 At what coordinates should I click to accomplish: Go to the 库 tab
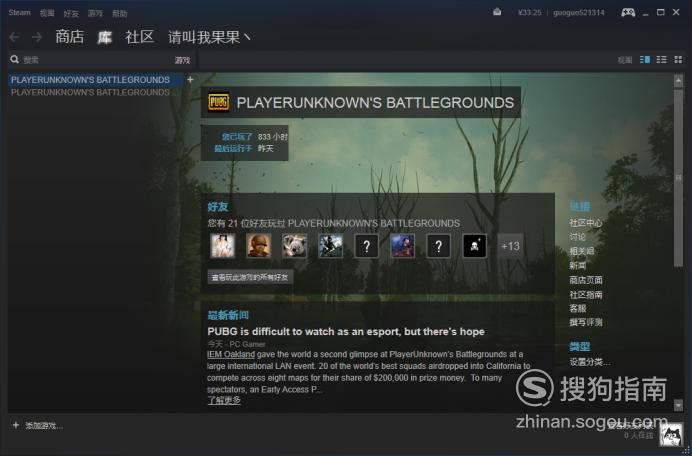click(x=104, y=38)
